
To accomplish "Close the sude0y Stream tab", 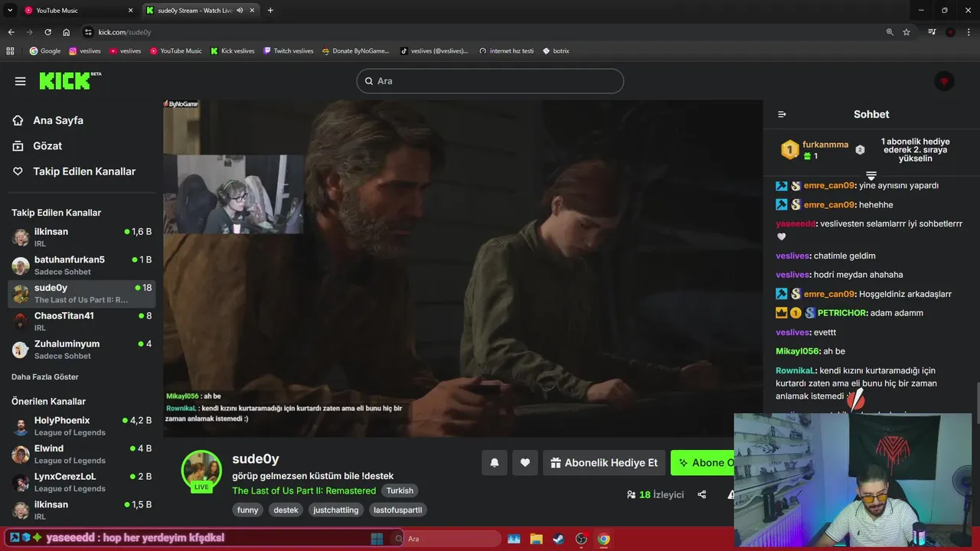I will pos(252,11).
